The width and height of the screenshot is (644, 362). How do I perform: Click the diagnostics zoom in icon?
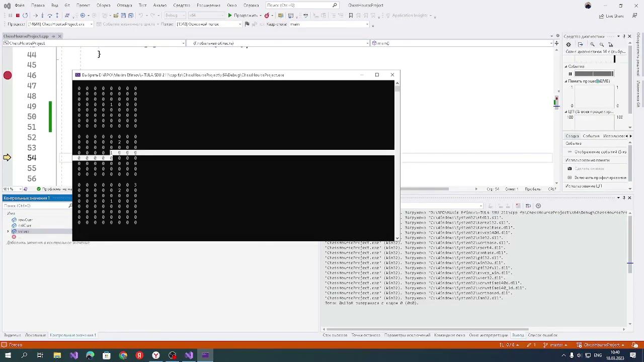(592, 45)
